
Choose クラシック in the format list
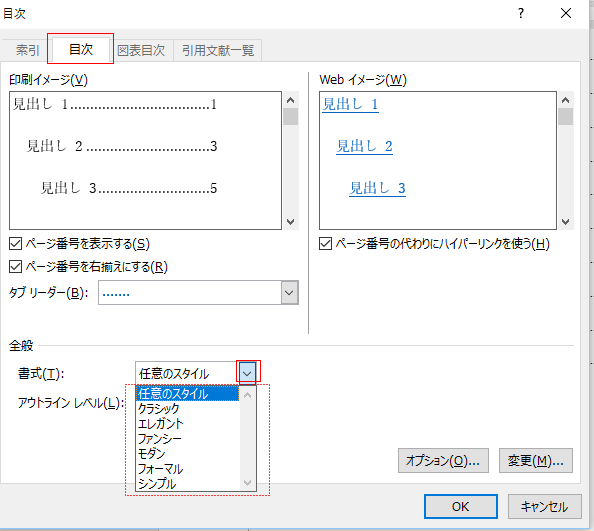tap(187, 409)
